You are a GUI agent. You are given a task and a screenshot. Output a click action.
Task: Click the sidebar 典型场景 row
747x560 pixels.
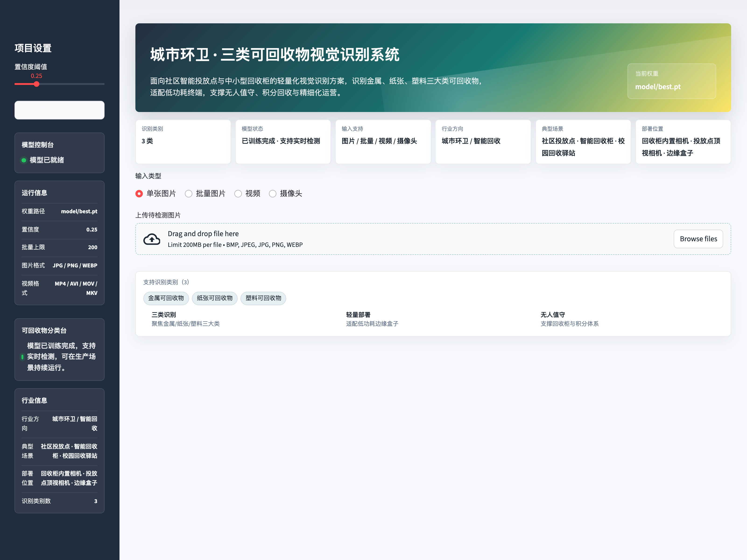(x=60, y=451)
